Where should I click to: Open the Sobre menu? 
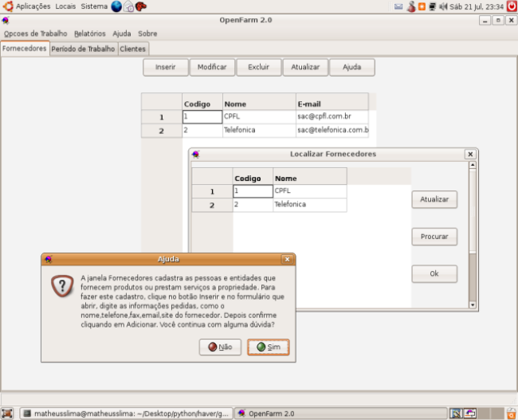pos(147,33)
